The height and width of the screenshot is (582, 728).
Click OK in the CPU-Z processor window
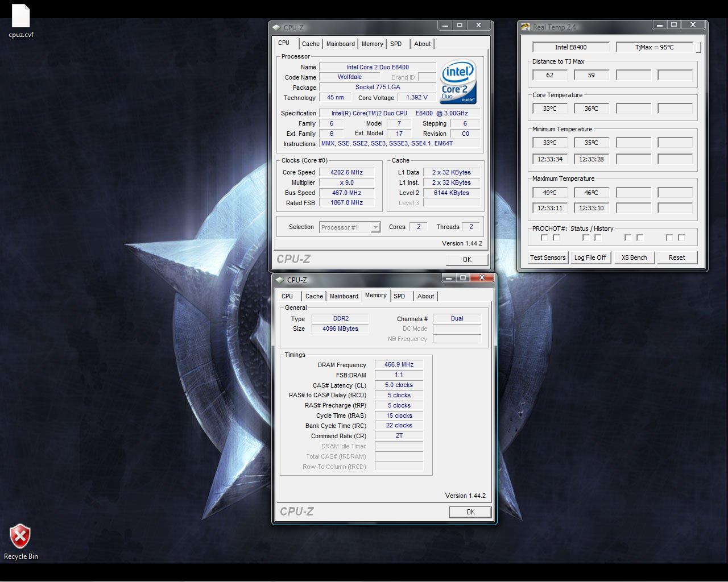467,259
